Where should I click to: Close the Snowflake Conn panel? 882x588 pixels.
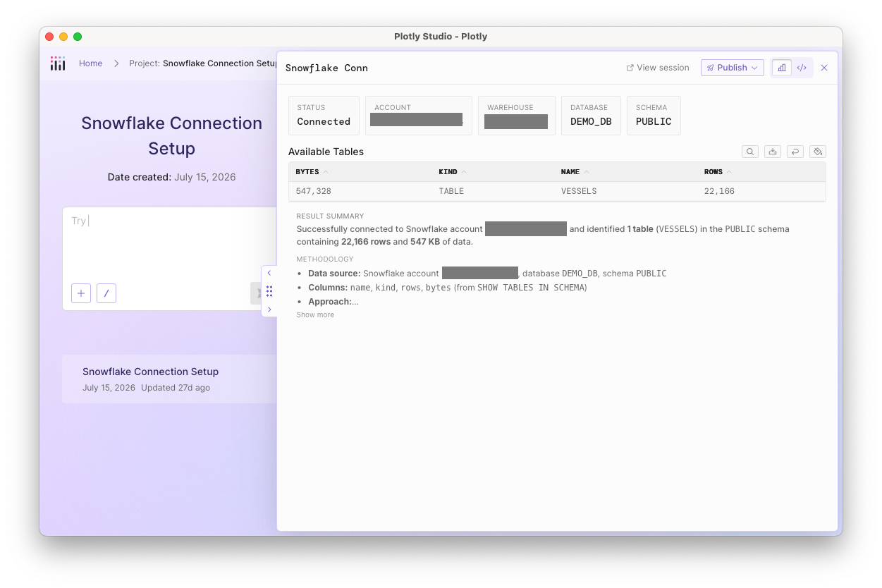pyautogui.click(x=824, y=68)
